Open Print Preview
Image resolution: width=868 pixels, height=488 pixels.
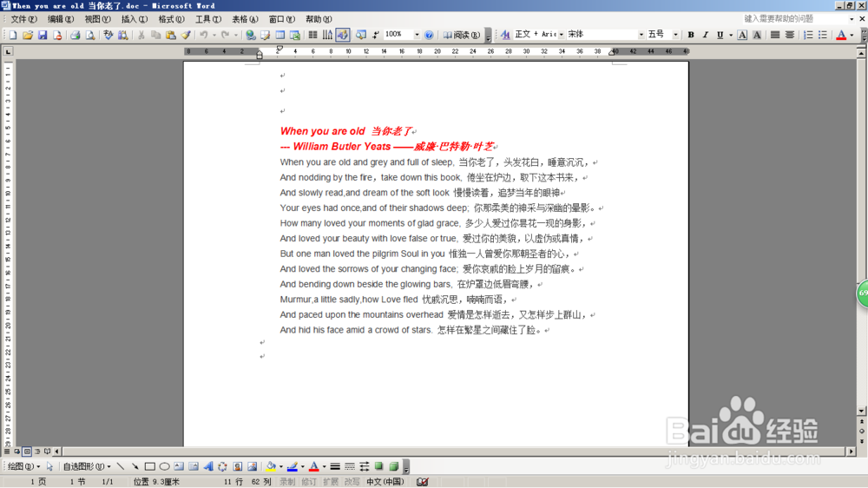click(89, 35)
